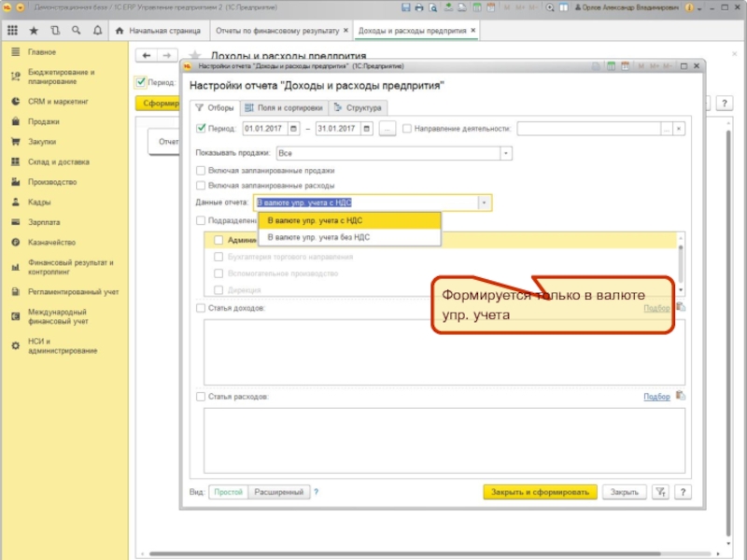Open the search magnifier icon

click(x=75, y=31)
